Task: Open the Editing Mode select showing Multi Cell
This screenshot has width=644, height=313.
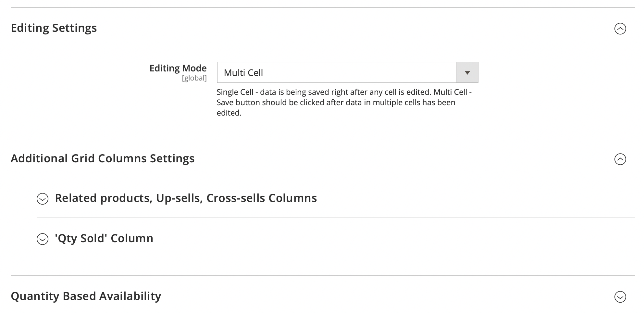Action: (336, 72)
